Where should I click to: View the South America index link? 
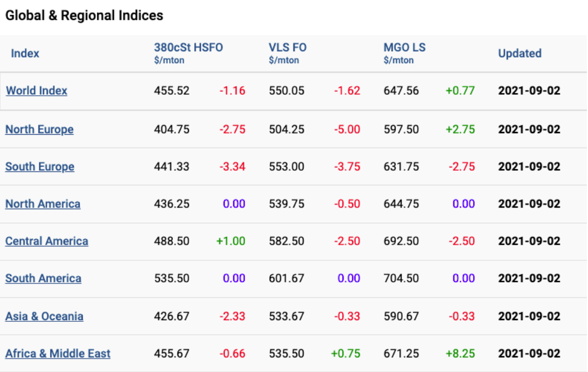tap(43, 278)
